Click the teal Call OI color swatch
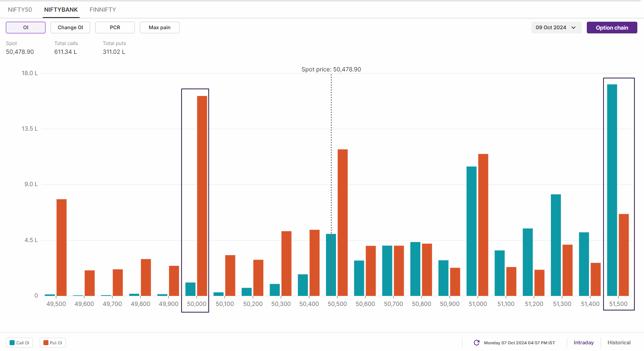 click(x=12, y=343)
